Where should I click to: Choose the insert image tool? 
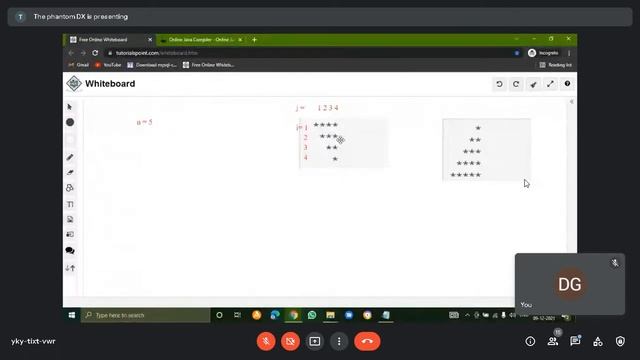pyautogui.click(x=70, y=220)
